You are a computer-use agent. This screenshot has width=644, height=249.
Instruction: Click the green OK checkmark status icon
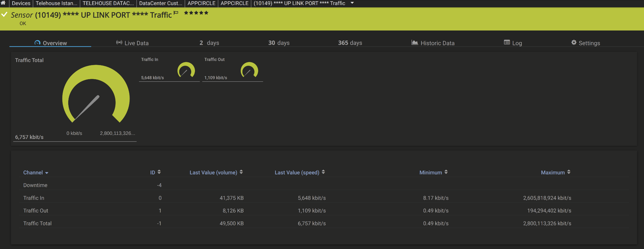pos(4,14)
